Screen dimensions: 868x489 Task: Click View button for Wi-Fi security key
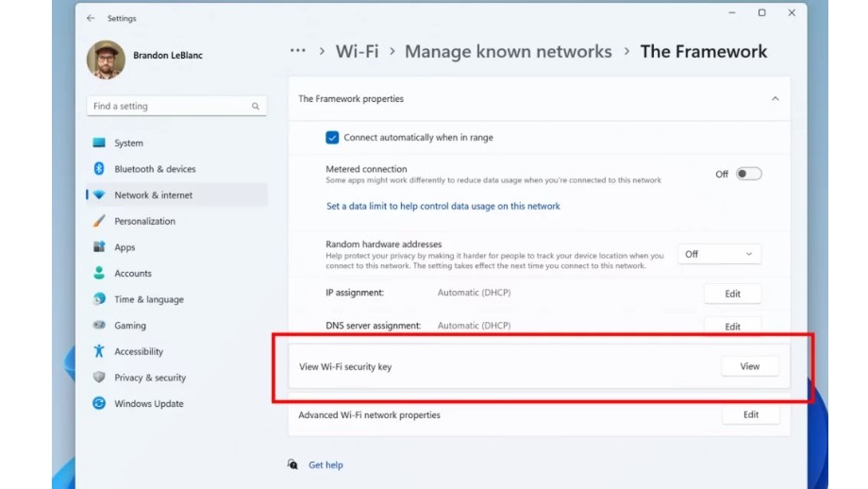click(750, 366)
